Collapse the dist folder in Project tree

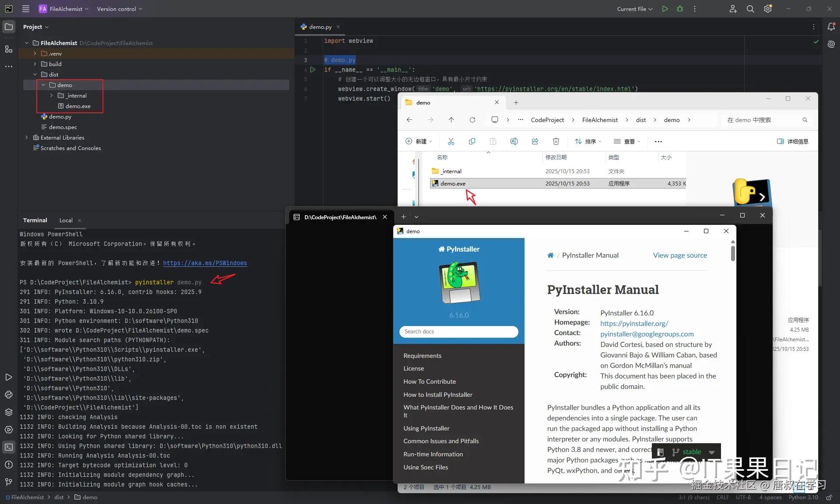35,74
